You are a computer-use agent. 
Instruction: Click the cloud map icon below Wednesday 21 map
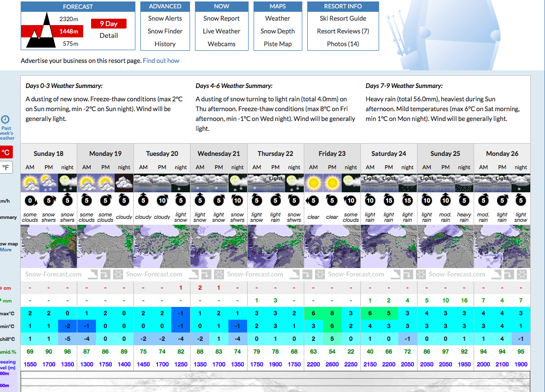tap(193, 274)
